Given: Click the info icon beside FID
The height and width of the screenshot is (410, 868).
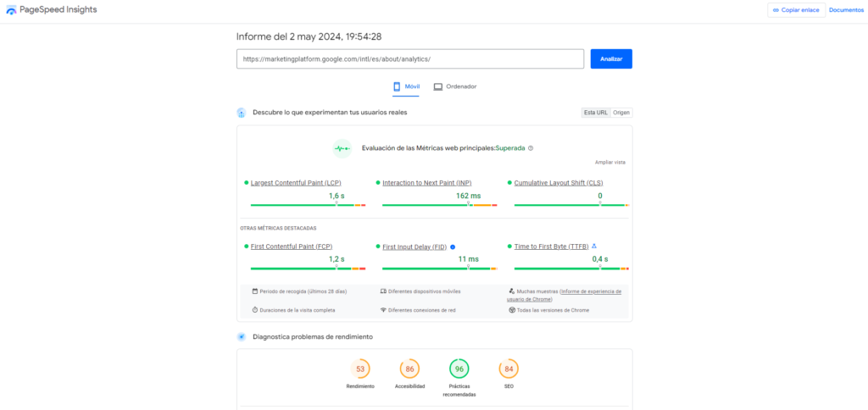Looking at the screenshot, I should (x=453, y=247).
